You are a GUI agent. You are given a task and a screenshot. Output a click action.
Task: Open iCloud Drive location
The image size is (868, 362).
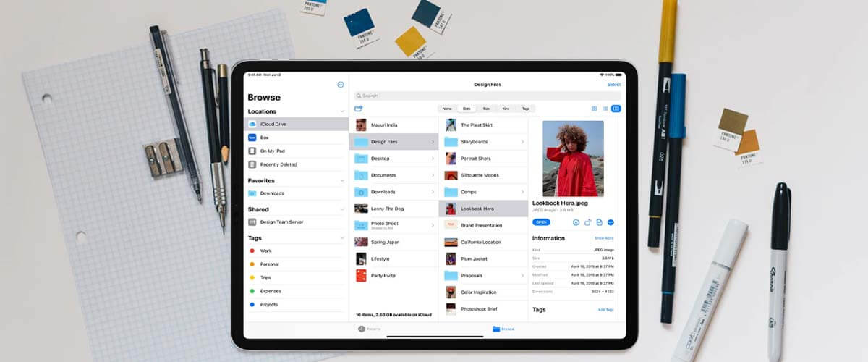point(297,124)
